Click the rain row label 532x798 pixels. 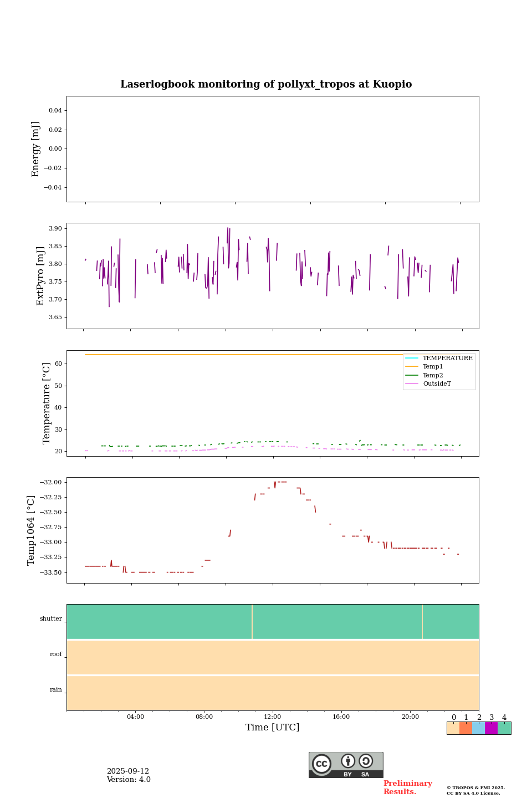click(56, 690)
